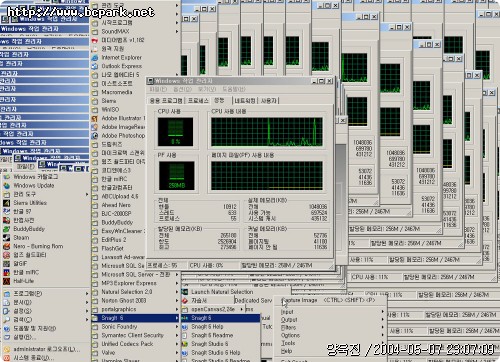Viewport: 500px width, 362px height.
Task: Click the kernel memory total 52736
Action: point(320,235)
